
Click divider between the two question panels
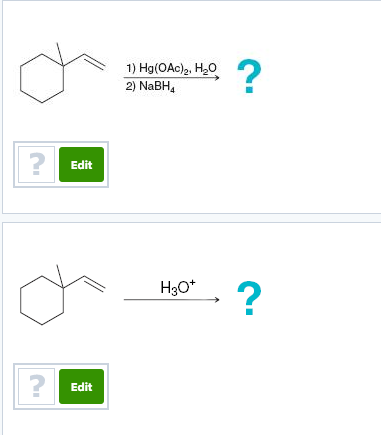pyautogui.click(x=192, y=218)
